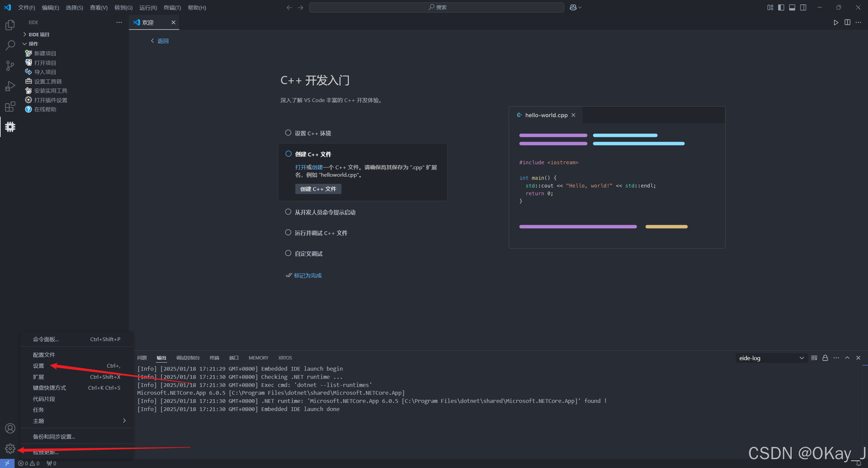The height and width of the screenshot is (468, 868).
Task: Select the 设置 C++ 环境 step radio
Action: (288, 133)
